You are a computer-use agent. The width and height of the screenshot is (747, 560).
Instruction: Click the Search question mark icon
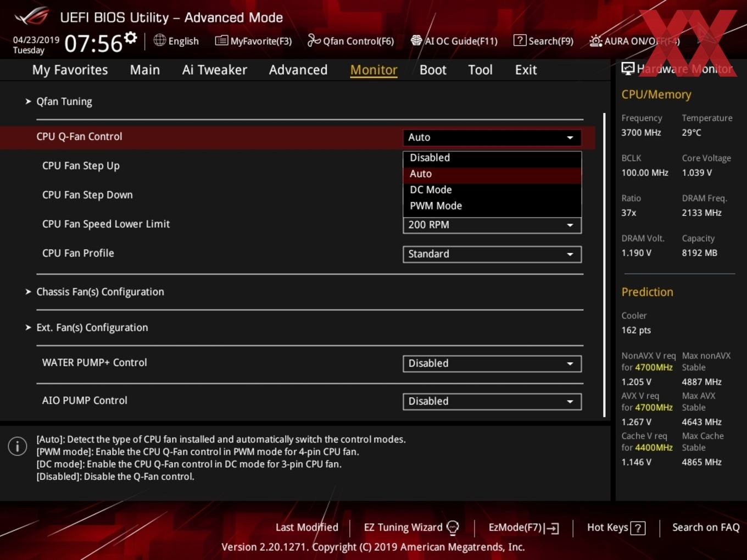[520, 40]
